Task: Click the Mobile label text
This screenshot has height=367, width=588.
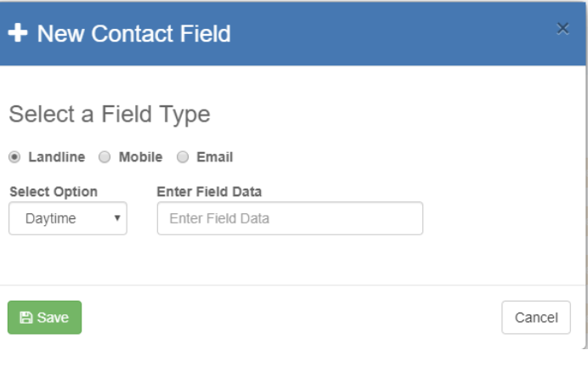Action: point(140,157)
